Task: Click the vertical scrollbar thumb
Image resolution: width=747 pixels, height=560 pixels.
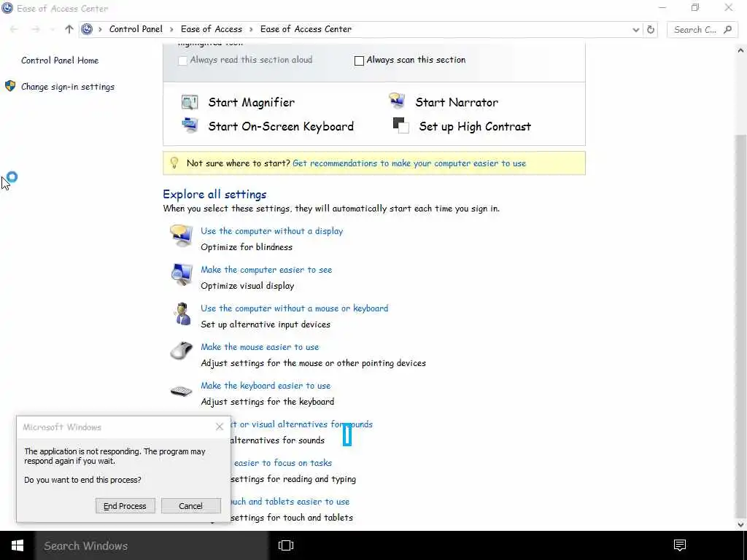Action: (741, 327)
